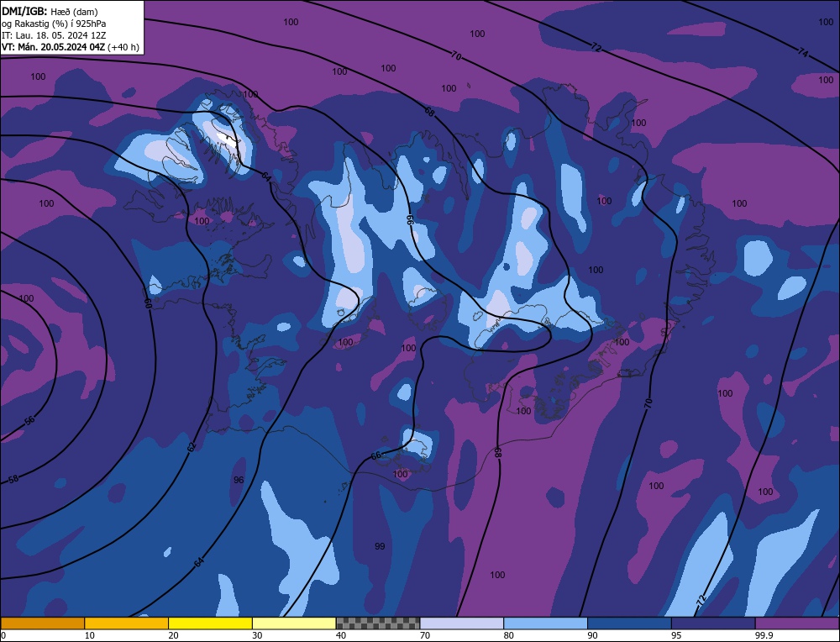Click the '(+40 h)' forecast offset text
Screen dimensions: 840x642
(123, 47)
